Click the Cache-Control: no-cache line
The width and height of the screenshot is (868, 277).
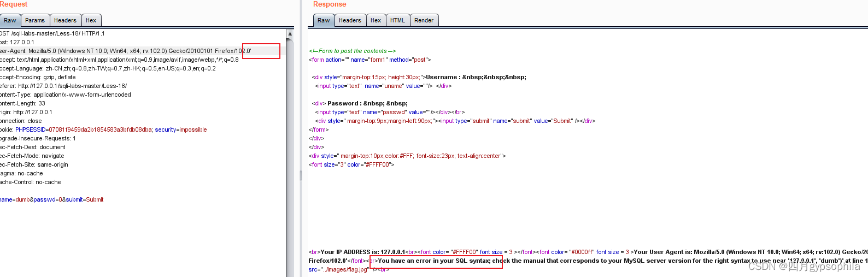click(x=30, y=182)
